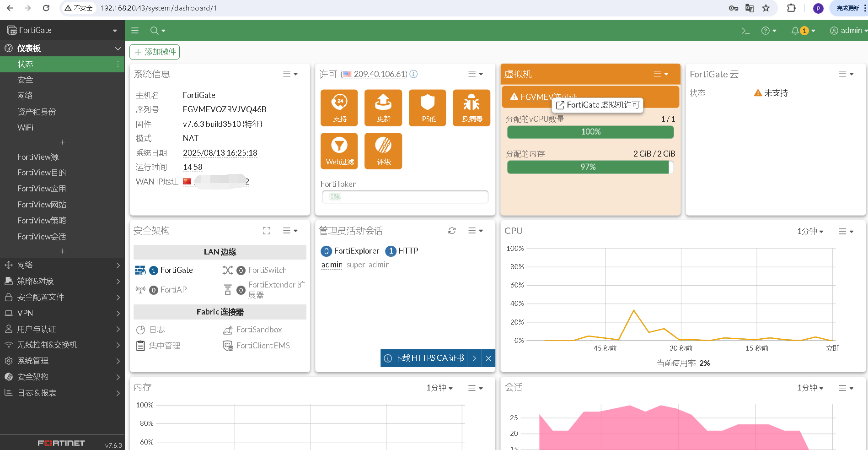Click the FortiAP icon in Security Fabric
Screen dimensions: 868x450
click(140, 290)
